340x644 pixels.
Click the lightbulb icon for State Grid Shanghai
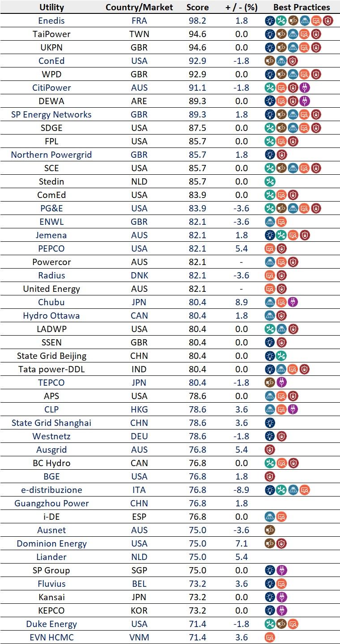(270, 423)
